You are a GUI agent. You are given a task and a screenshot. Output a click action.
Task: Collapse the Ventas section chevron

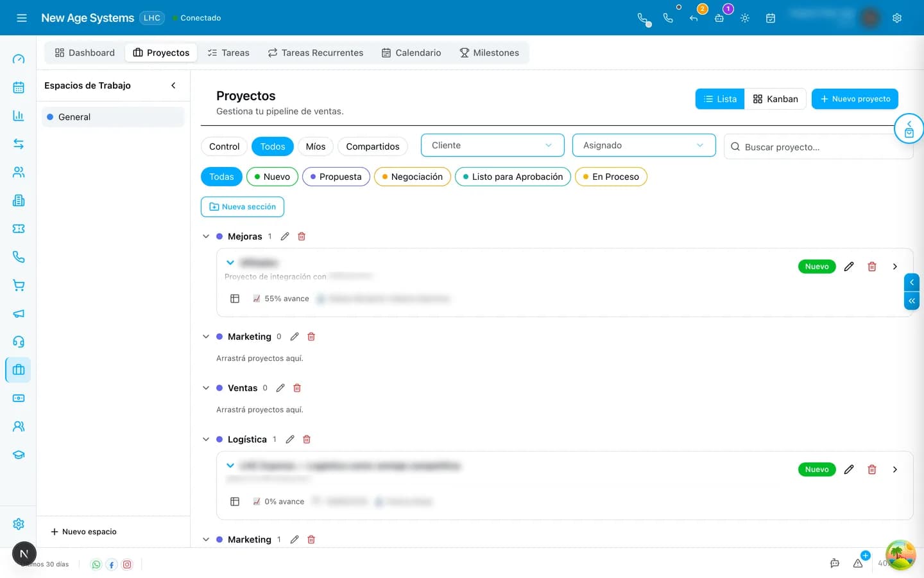click(206, 388)
